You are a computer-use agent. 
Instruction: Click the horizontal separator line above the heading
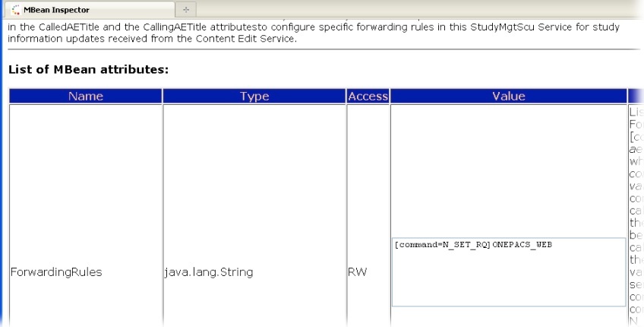(324, 49)
